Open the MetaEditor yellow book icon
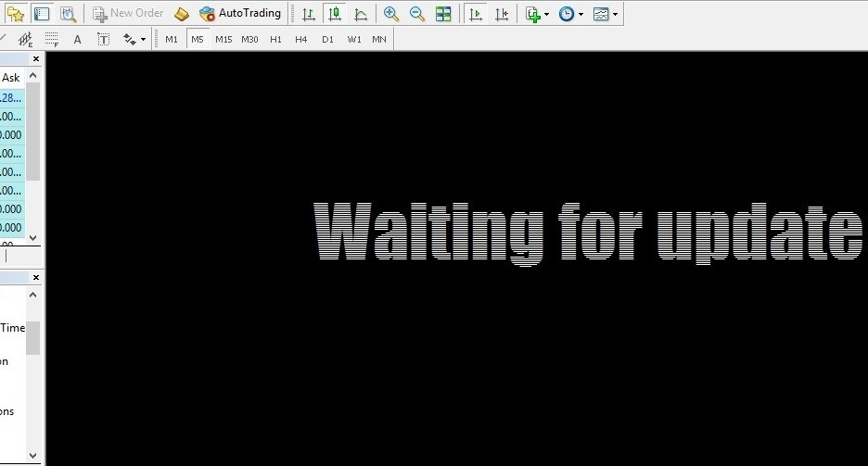Viewport: 868px width, 466px height. coord(182,14)
